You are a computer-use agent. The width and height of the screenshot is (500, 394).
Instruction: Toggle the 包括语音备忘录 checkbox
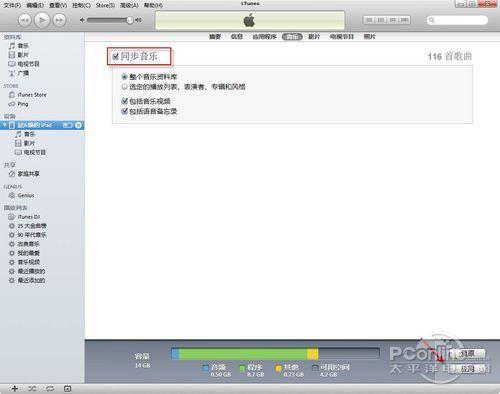click(x=125, y=111)
